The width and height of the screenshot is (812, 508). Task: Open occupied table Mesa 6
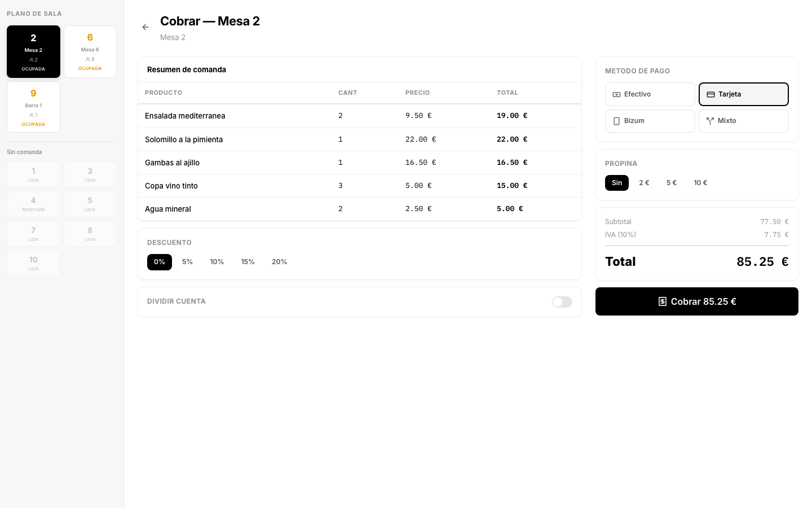[90, 51]
